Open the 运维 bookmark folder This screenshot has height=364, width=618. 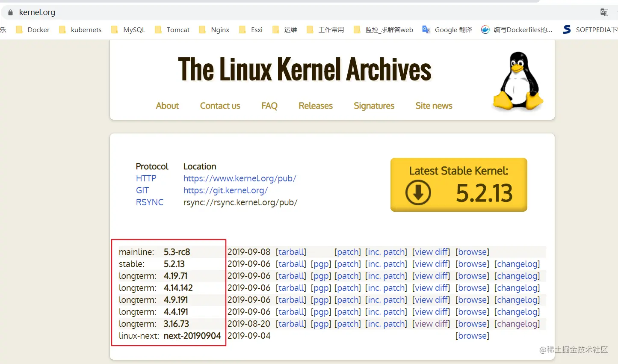coord(284,30)
